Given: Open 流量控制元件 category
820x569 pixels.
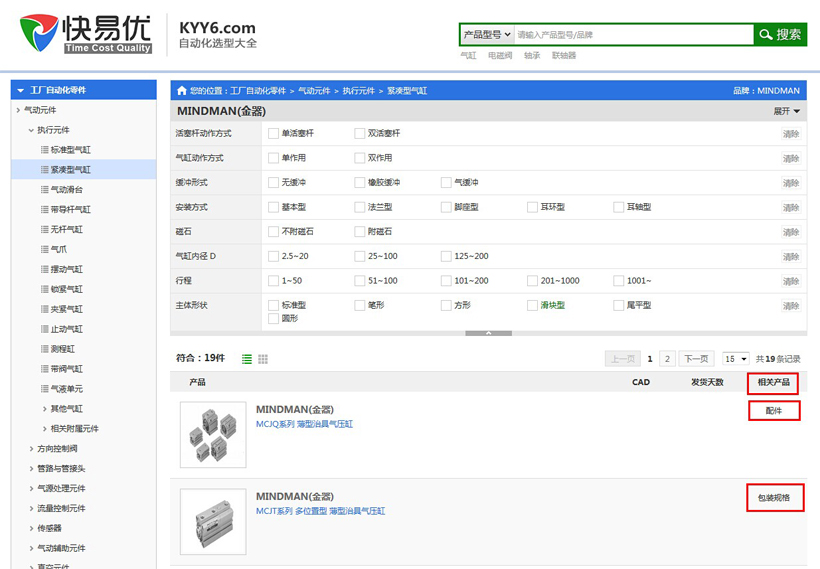Looking at the screenshot, I should (61, 508).
